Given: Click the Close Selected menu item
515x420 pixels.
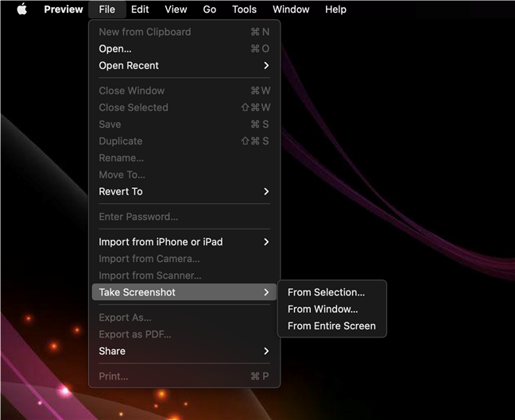Looking at the screenshot, I should [184, 107].
